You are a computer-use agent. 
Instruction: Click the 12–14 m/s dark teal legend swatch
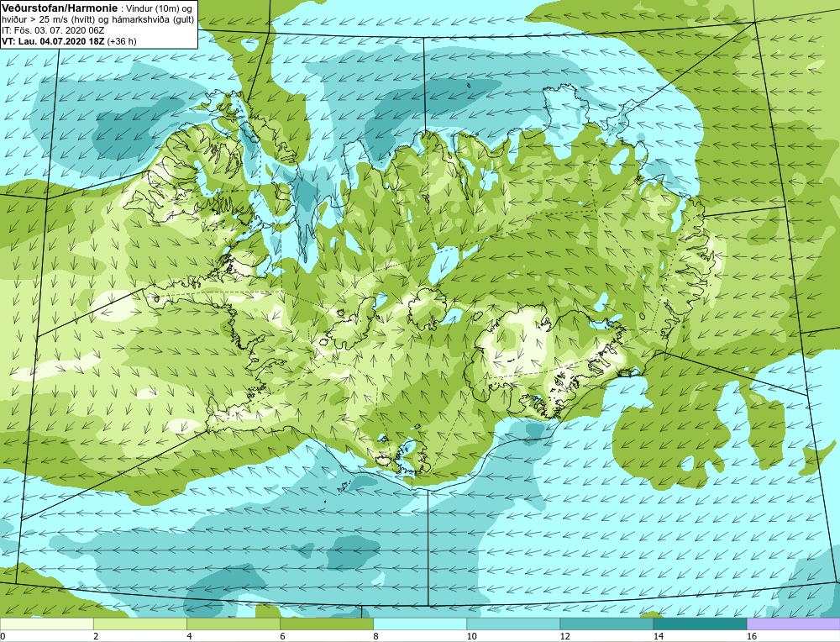coord(606,624)
